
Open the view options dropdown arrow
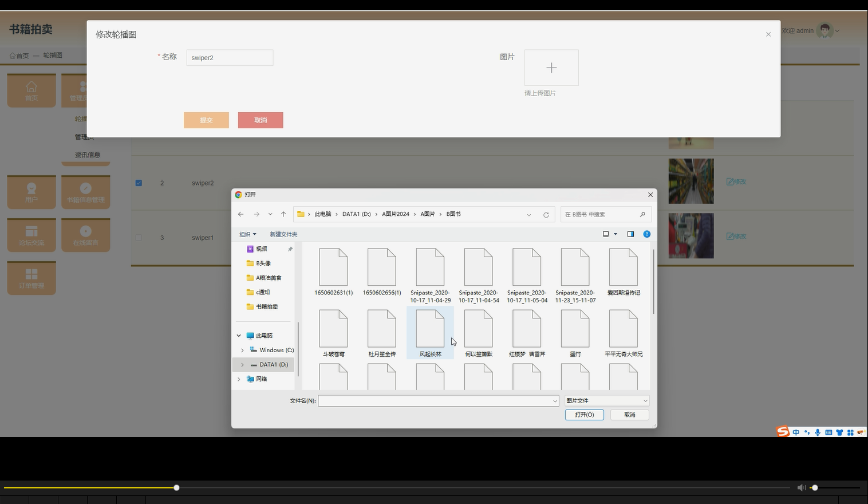point(616,234)
